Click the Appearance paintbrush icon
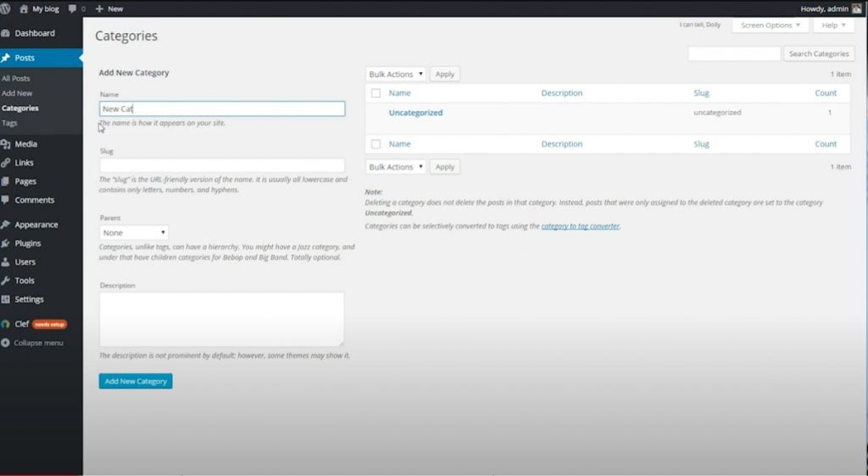 (6, 225)
